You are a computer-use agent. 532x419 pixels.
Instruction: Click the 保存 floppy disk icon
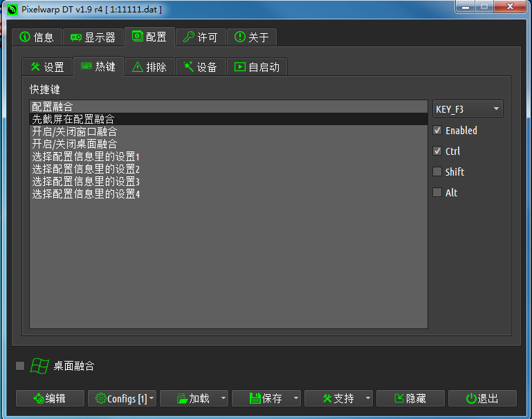click(255, 398)
